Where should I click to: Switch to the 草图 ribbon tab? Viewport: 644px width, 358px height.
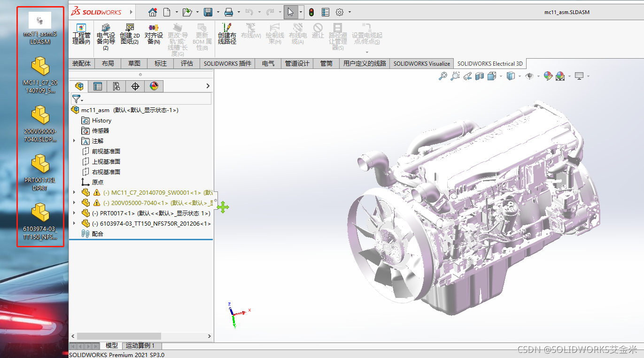point(134,63)
